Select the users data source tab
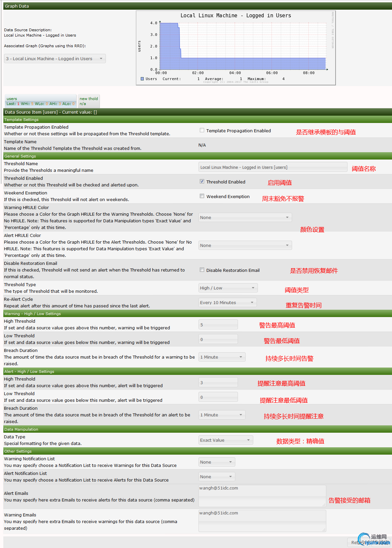This screenshot has width=392, height=548. [x=40, y=101]
